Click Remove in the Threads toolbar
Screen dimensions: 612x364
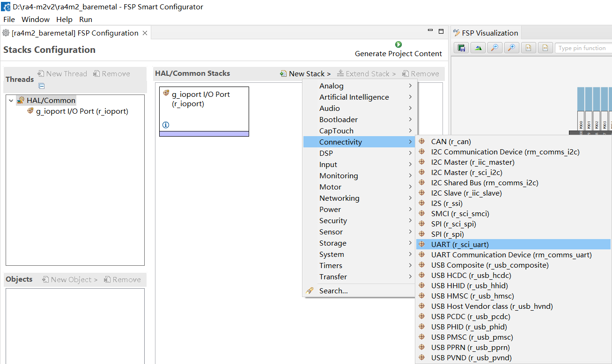[111, 73]
